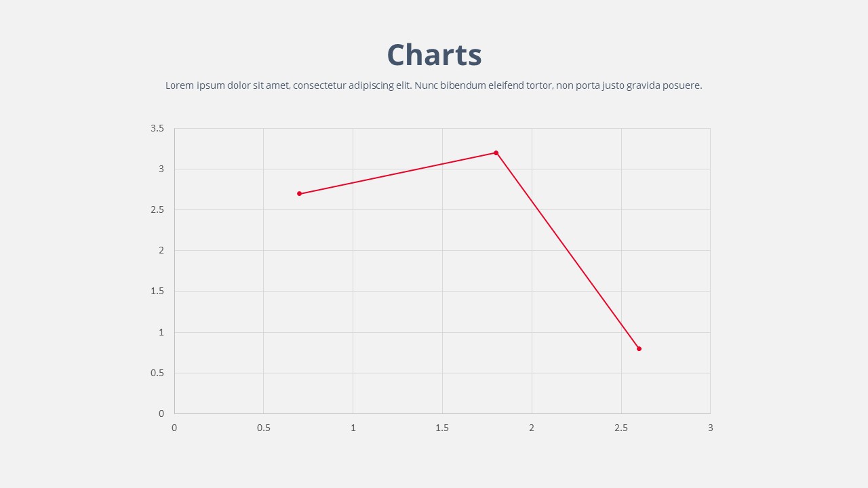Select the highest red data point
The height and width of the screenshot is (488, 868).
(x=496, y=153)
